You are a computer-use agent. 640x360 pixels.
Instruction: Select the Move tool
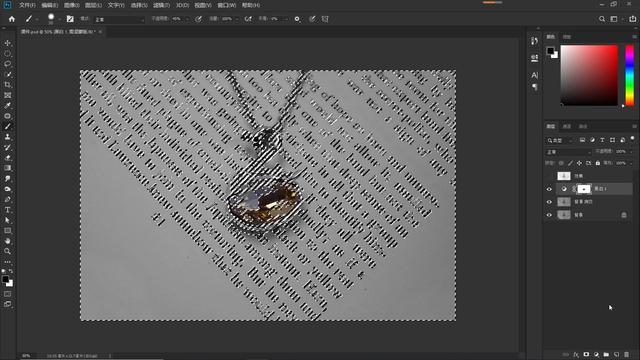click(x=7, y=43)
